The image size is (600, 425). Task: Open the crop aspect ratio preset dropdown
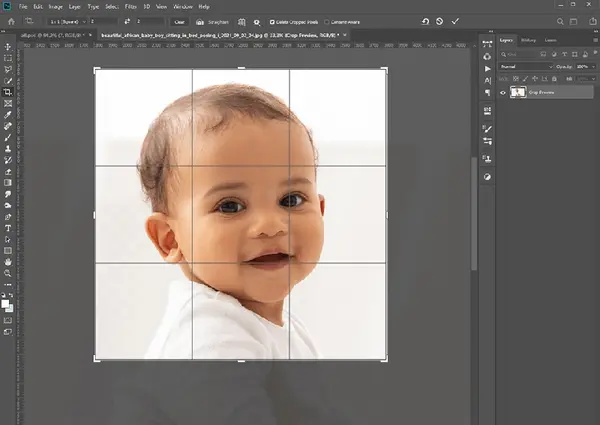pos(68,22)
